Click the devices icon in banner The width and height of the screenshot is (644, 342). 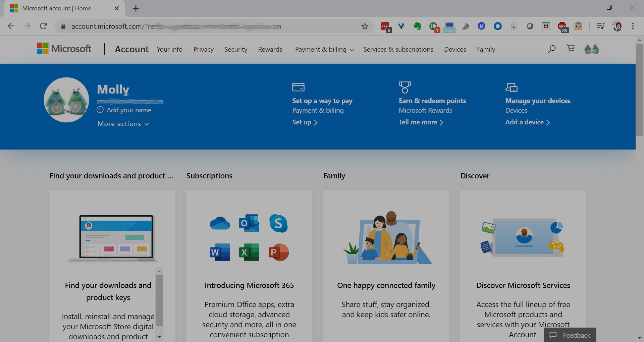tap(512, 87)
